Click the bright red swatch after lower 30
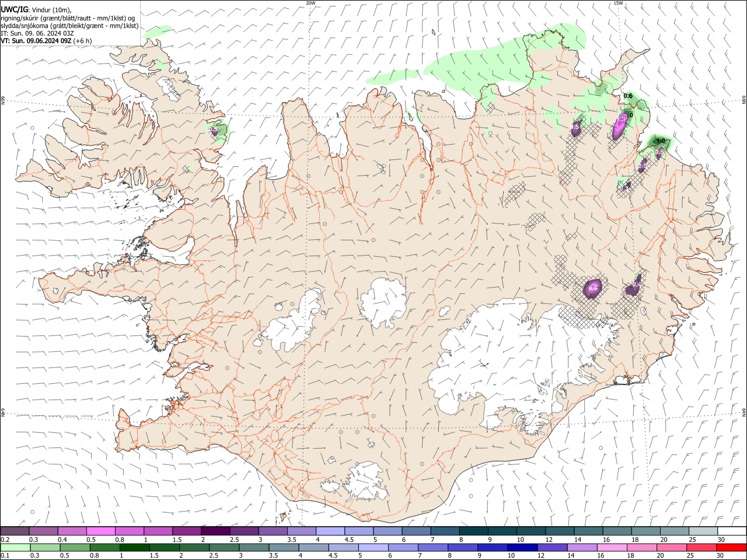747x560 pixels. [x=731, y=547]
